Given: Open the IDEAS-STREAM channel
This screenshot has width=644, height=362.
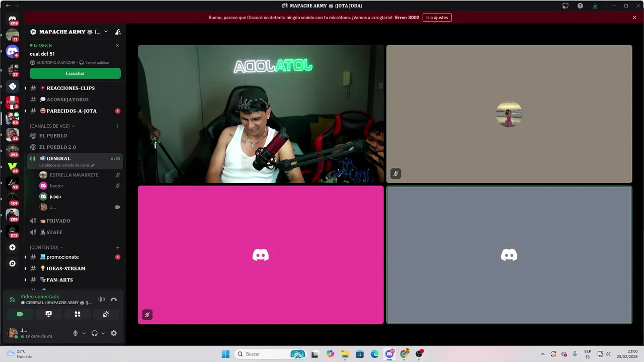Looking at the screenshot, I should [x=75, y=268].
